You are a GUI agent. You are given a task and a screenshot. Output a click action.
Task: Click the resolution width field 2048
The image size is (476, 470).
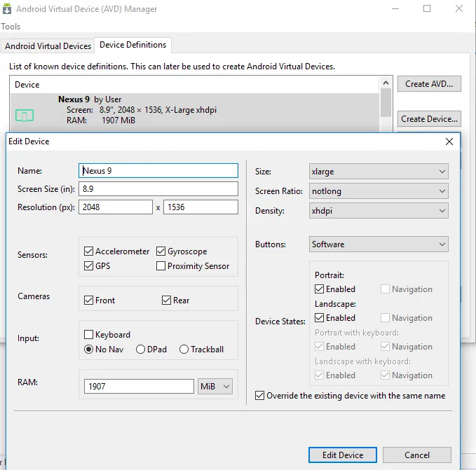pyautogui.click(x=116, y=207)
